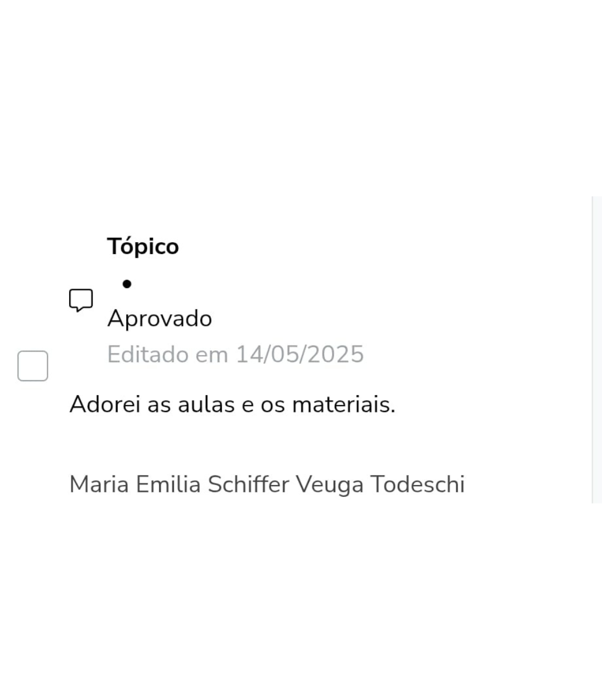Click the Tópico column header
This screenshot has height=700, width=602.
click(143, 246)
